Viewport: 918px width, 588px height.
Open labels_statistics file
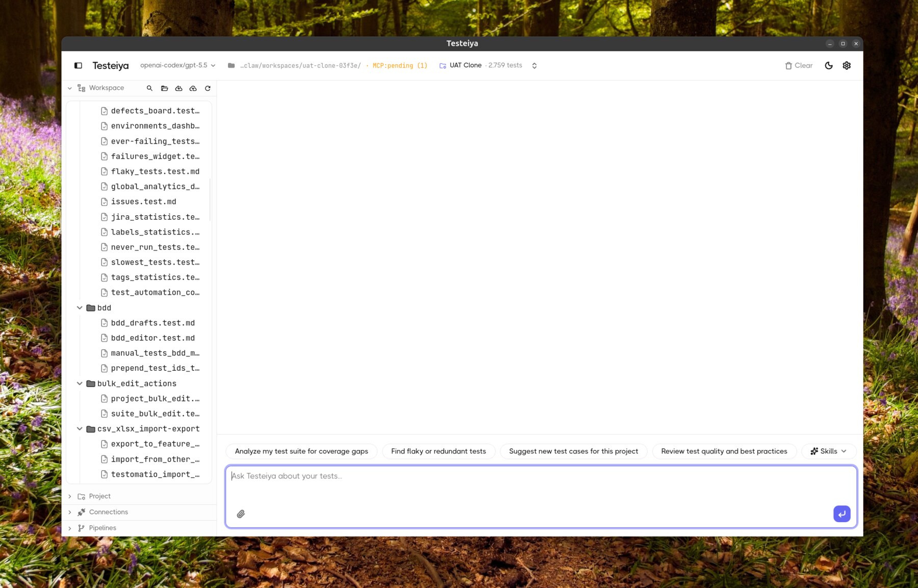click(x=150, y=232)
